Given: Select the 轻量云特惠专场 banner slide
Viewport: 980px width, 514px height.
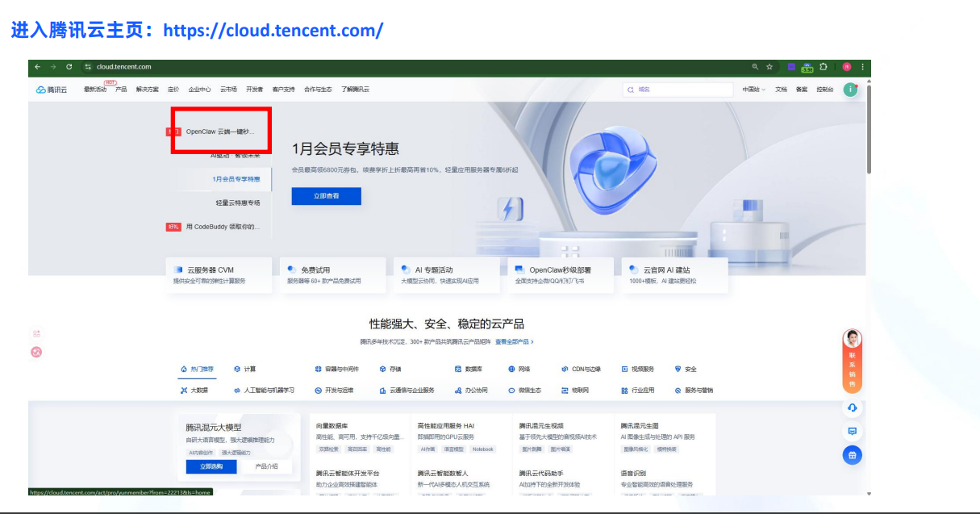Looking at the screenshot, I should (238, 203).
